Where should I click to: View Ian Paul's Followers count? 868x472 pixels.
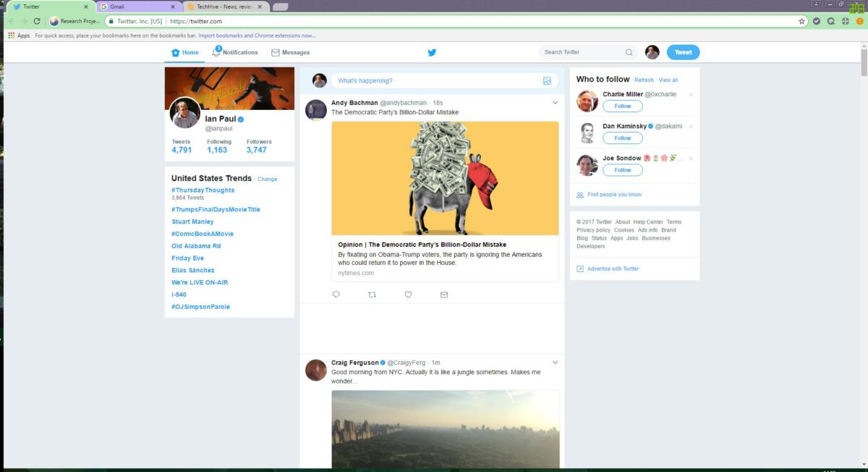pos(257,146)
